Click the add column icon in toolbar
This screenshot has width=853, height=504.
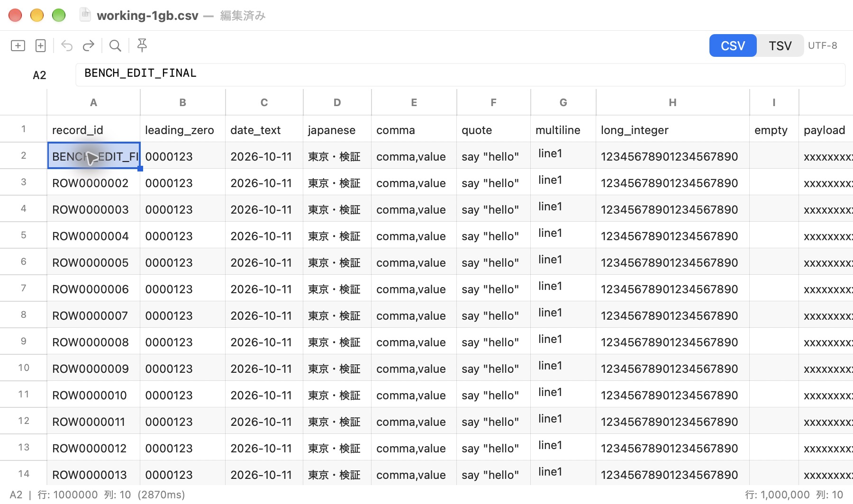coord(41,45)
